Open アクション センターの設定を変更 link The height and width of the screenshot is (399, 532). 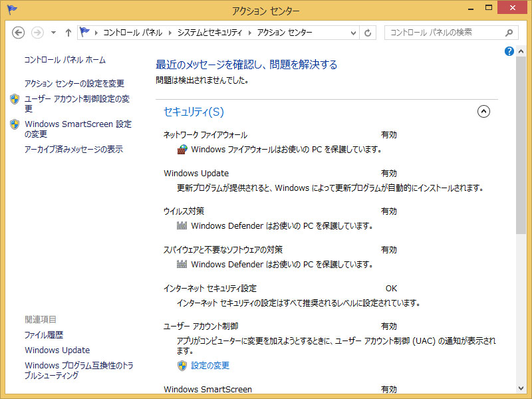(74, 83)
